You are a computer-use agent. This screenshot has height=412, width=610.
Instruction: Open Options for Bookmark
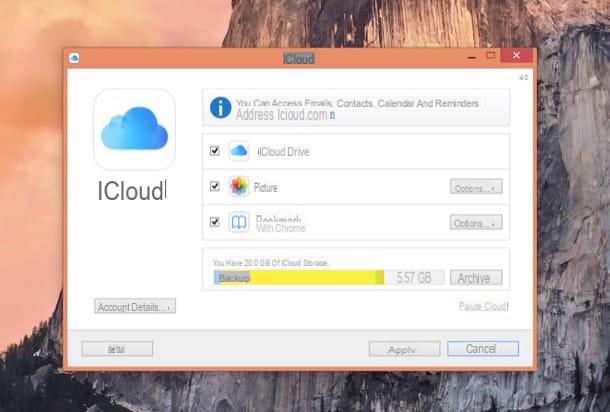[476, 222]
